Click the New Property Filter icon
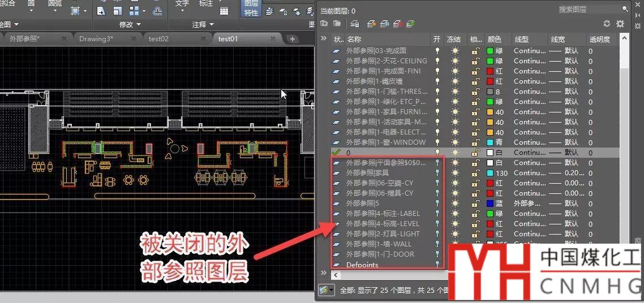 coord(324,24)
